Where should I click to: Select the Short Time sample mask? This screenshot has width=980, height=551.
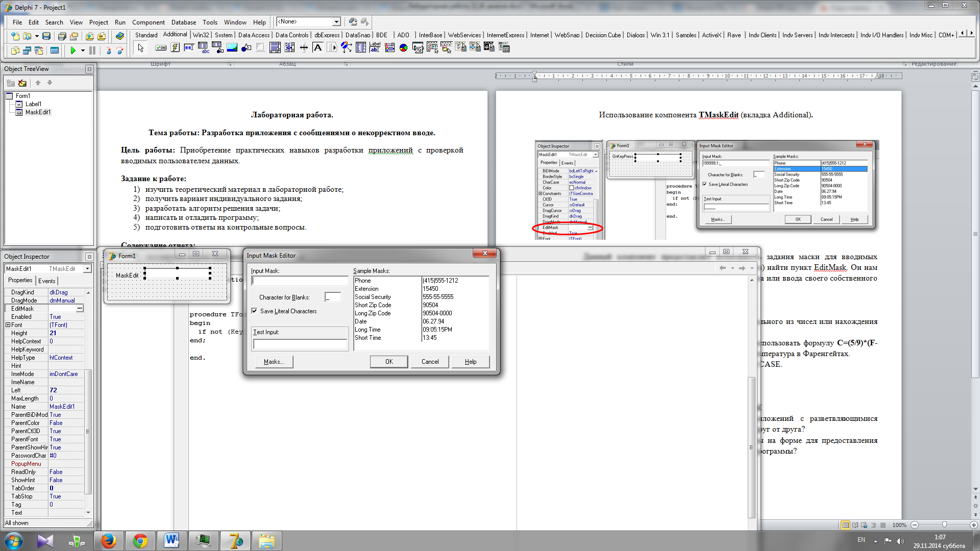point(422,338)
